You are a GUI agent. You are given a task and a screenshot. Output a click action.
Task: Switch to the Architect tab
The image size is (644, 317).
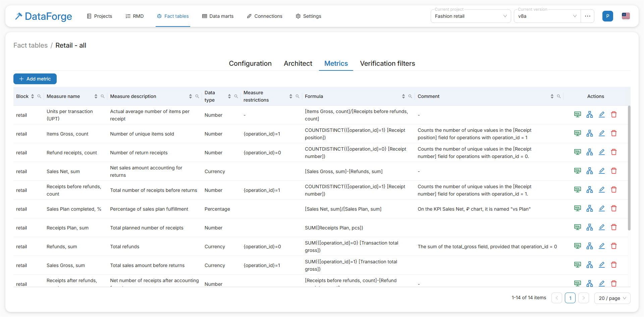298,63
